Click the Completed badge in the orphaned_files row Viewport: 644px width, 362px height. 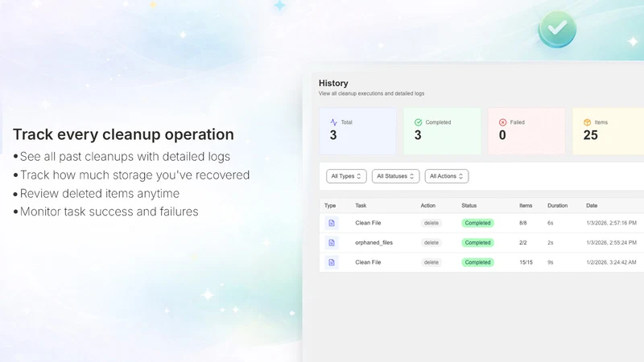click(x=477, y=243)
